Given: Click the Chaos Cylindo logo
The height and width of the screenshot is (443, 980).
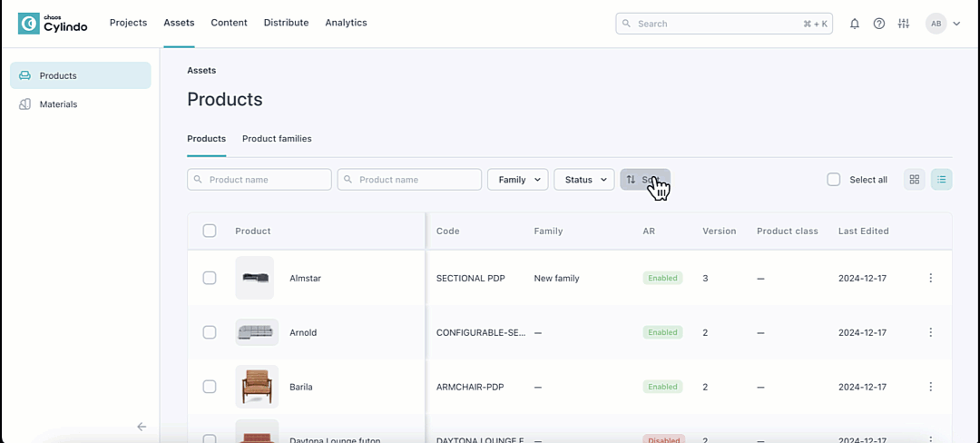Looking at the screenshot, I should point(54,24).
